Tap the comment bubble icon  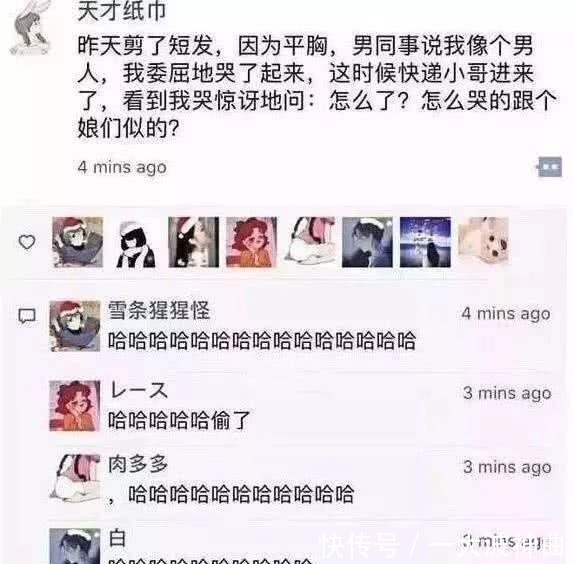pyautogui.click(x=27, y=316)
